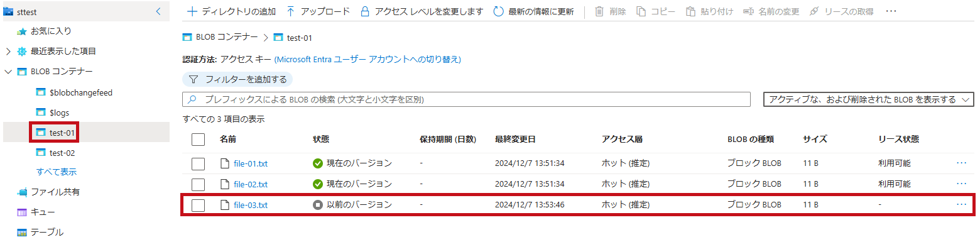Image resolution: width=980 pixels, height=242 pixels.
Task: Click the lock icon for アクセス レベルを変更します
Action: [364, 11]
